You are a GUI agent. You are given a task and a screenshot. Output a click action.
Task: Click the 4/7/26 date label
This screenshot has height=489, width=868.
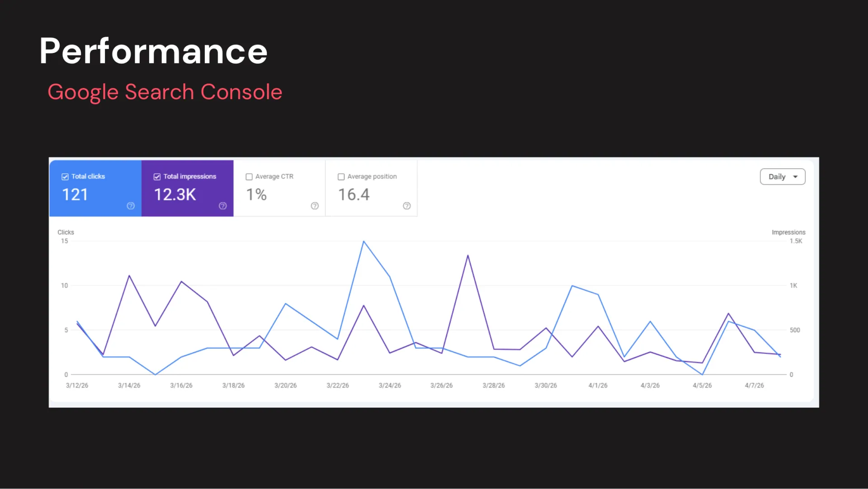755,385
